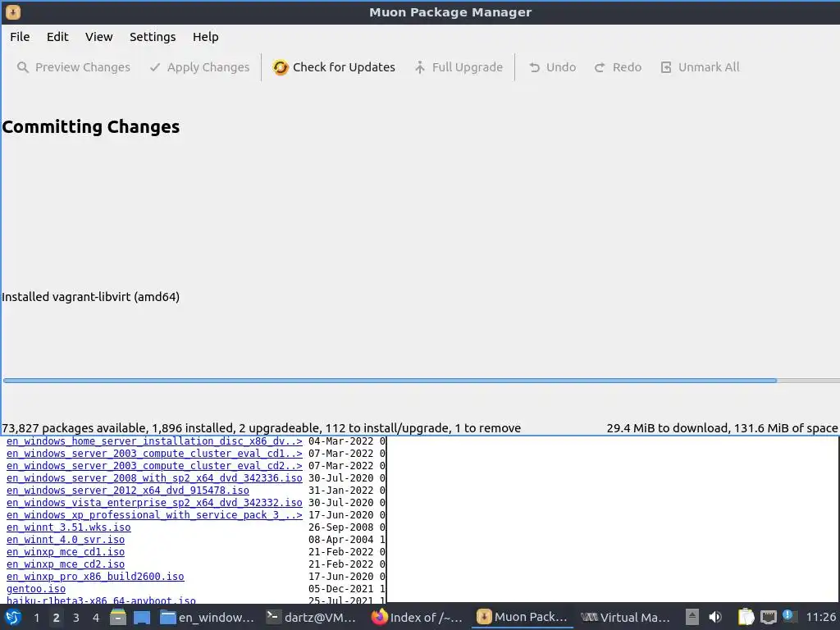Click the Check for Updates refresh icon
The image size is (840, 630).
pos(281,67)
